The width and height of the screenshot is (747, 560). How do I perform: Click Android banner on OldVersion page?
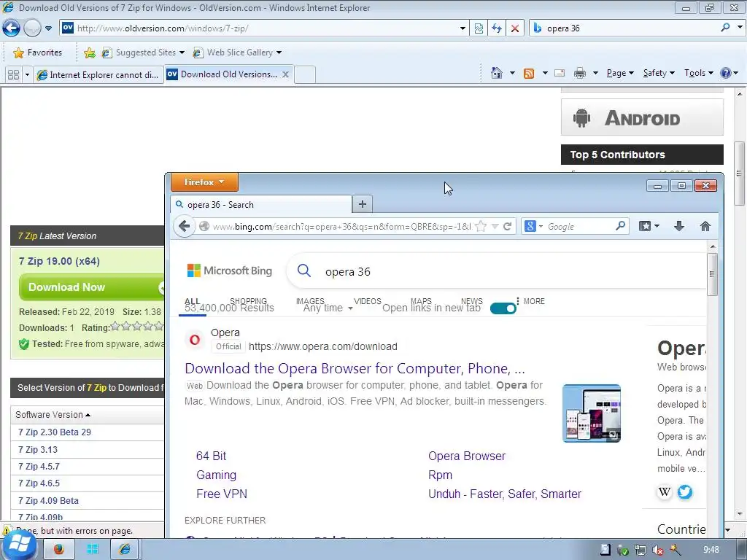pos(642,117)
